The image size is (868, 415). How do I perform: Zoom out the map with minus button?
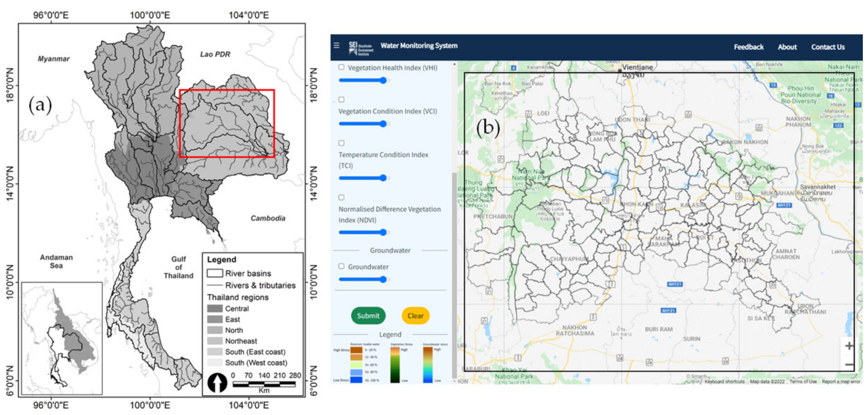coord(849,365)
